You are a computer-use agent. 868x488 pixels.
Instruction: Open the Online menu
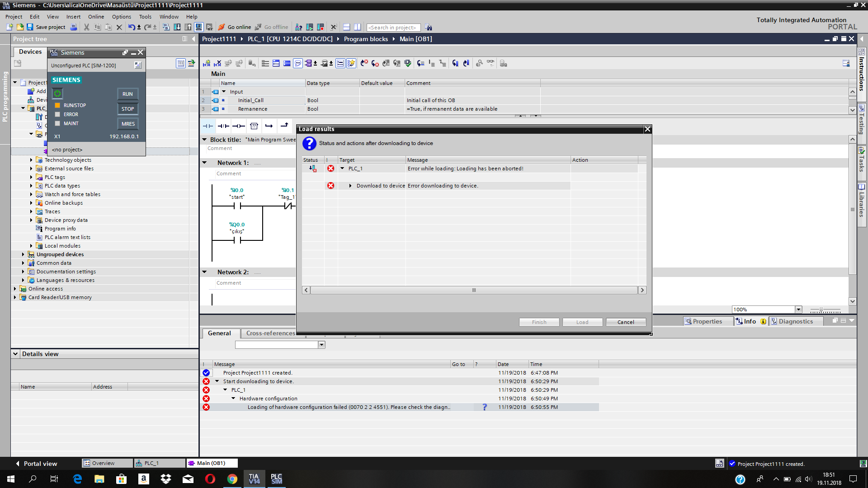click(96, 17)
